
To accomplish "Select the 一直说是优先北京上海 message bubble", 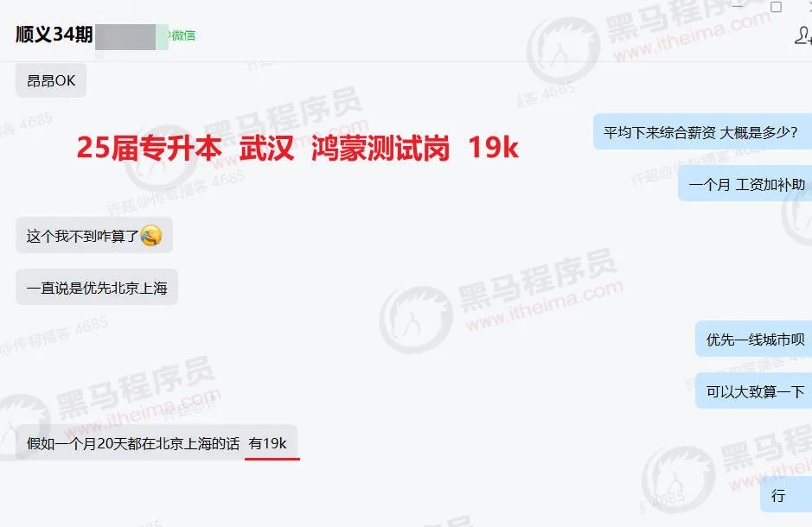I will click(x=97, y=287).
